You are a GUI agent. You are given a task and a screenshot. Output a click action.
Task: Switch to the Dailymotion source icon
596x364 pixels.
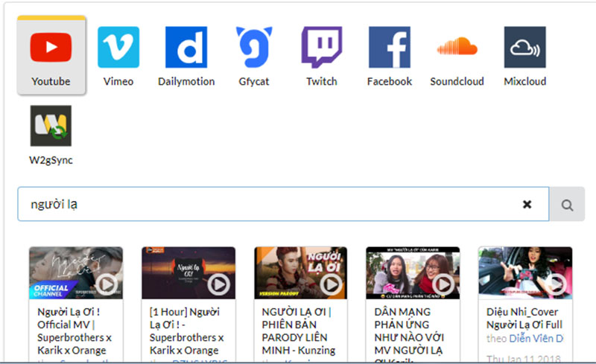pyautogui.click(x=186, y=47)
